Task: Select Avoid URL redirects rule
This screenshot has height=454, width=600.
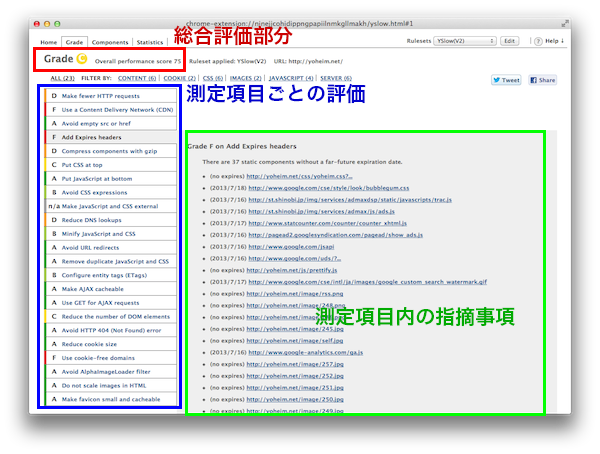Action: pos(111,248)
